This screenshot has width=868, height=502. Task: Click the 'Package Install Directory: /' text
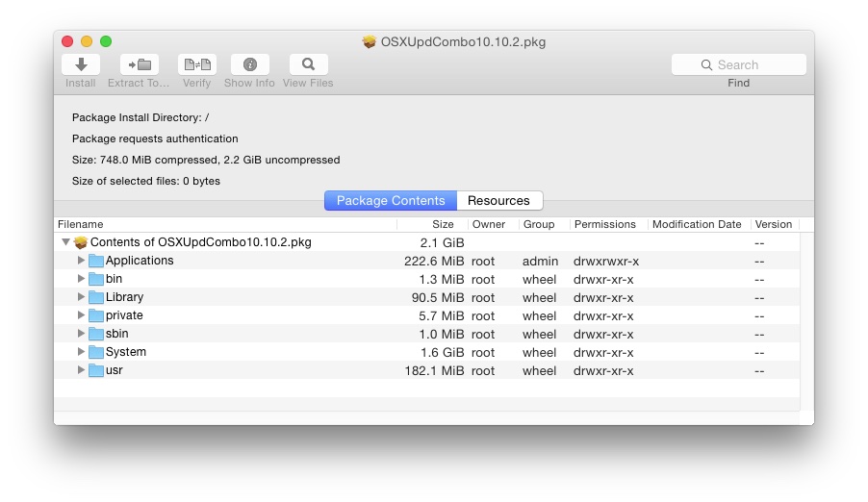coord(140,118)
